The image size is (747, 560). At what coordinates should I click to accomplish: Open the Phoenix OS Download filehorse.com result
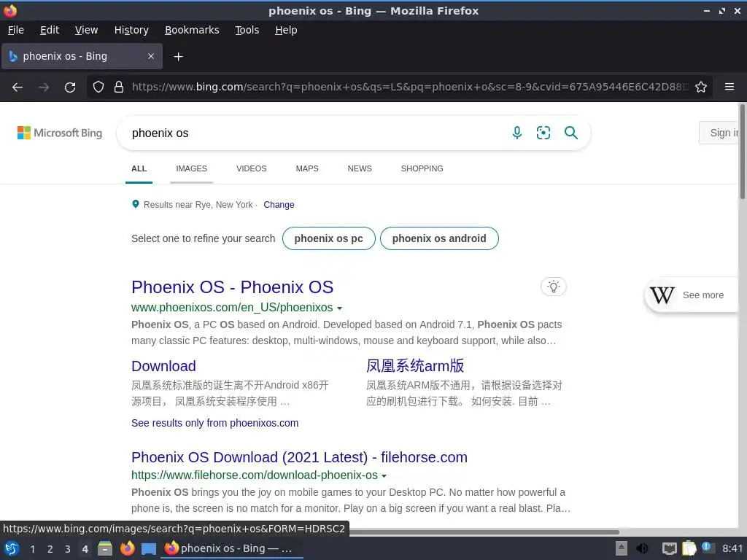tap(299, 457)
